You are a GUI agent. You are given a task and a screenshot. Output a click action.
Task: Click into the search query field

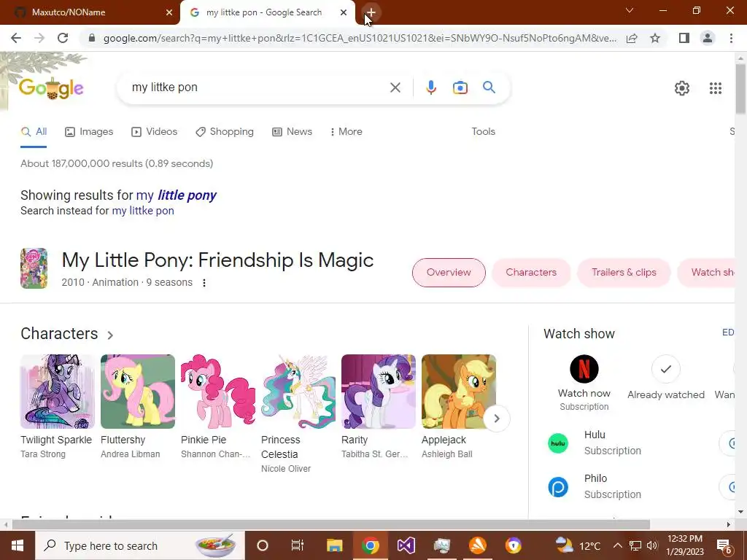[x=258, y=87]
